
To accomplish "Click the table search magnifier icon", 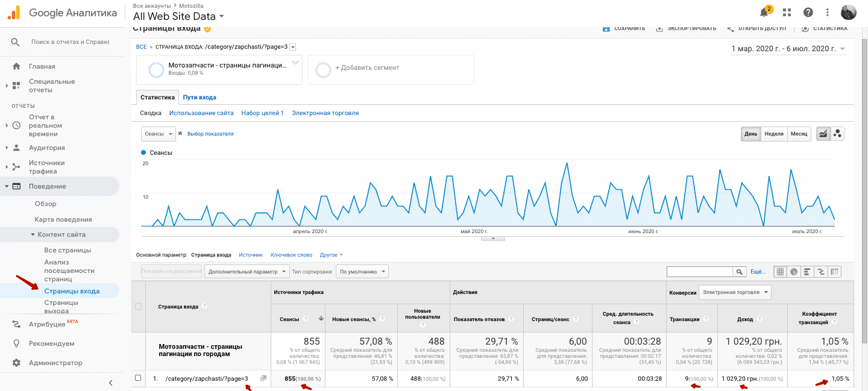I will [x=740, y=272].
